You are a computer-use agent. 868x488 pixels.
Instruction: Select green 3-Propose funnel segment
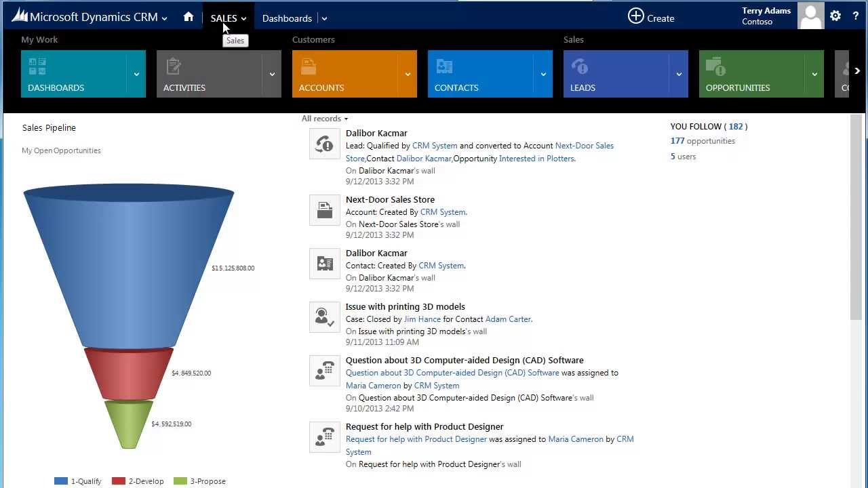pos(129,424)
